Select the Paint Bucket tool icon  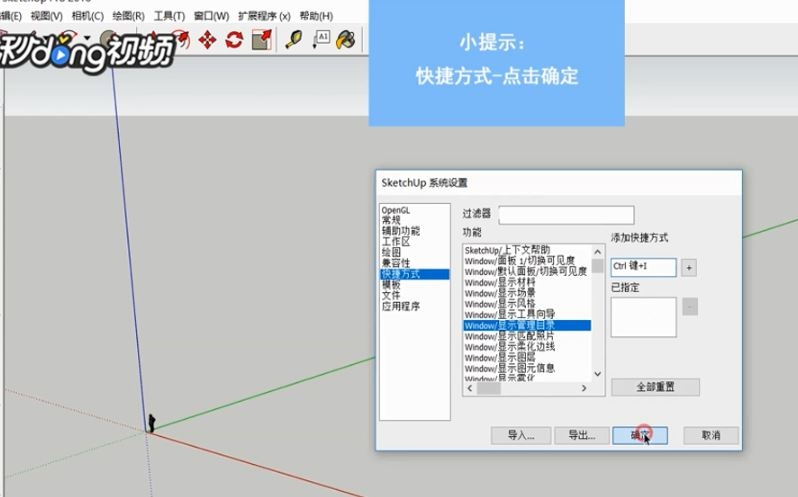(346, 39)
